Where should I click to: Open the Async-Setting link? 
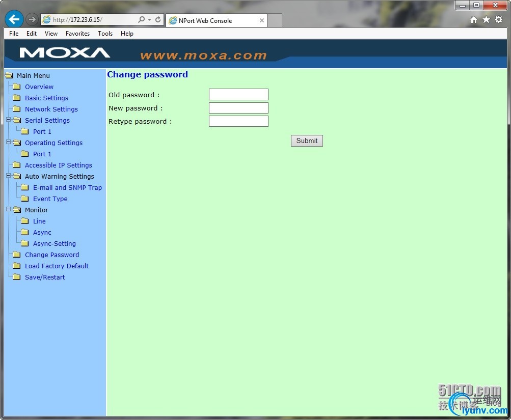click(x=55, y=243)
